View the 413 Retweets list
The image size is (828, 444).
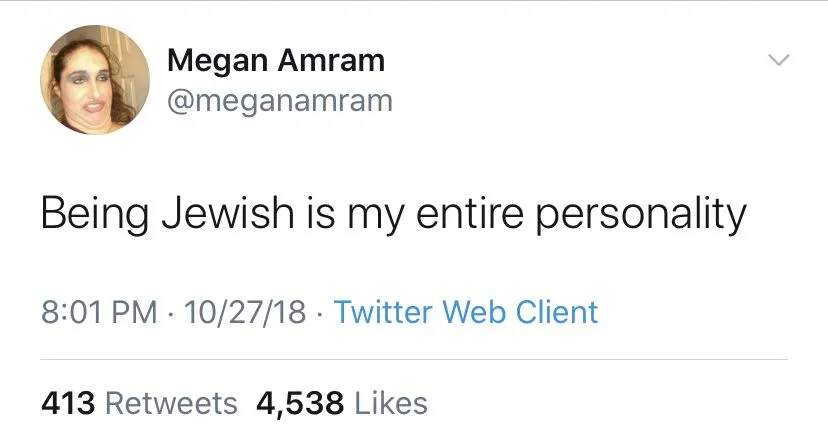[x=139, y=403]
